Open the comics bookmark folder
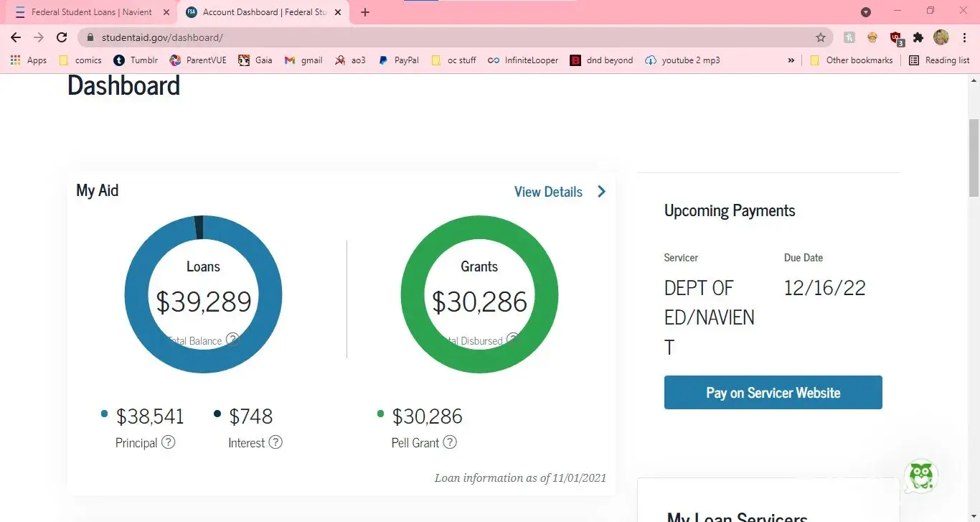This screenshot has width=980, height=522. (x=80, y=60)
